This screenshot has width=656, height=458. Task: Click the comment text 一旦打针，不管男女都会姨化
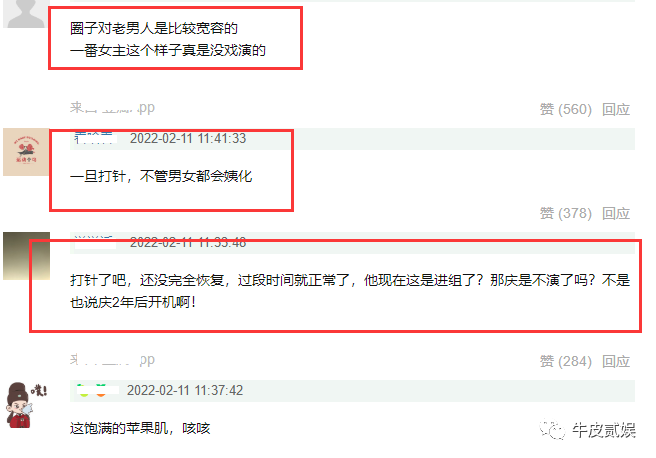pos(161,176)
